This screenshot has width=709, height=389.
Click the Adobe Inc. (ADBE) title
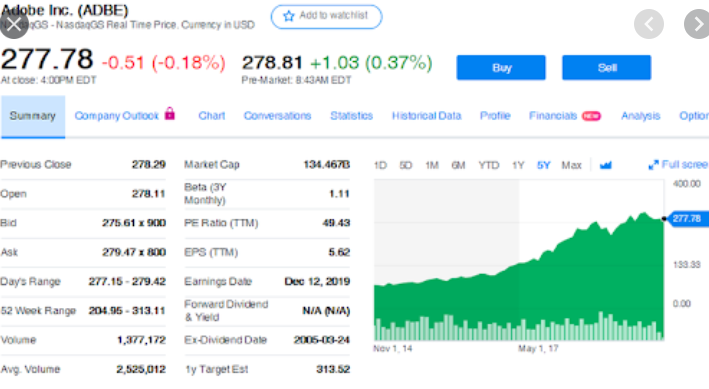[65, 10]
